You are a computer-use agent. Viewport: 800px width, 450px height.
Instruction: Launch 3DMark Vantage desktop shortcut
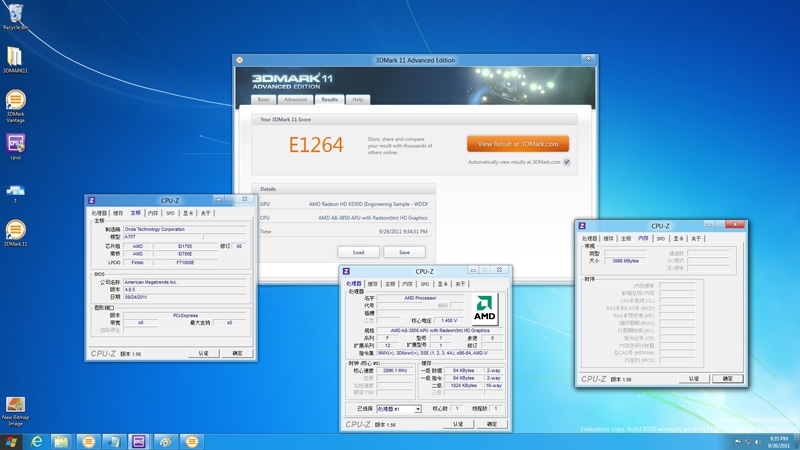point(15,102)
